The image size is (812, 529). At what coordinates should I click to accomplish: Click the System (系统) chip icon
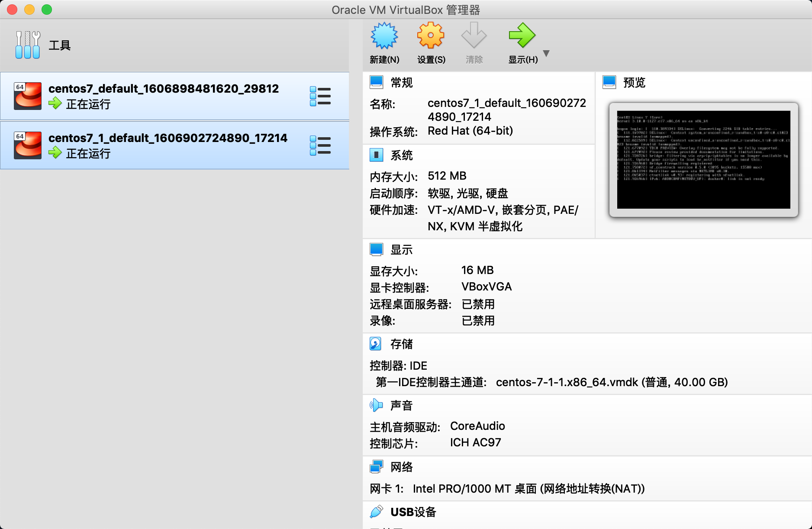click(x=377, y=155)
